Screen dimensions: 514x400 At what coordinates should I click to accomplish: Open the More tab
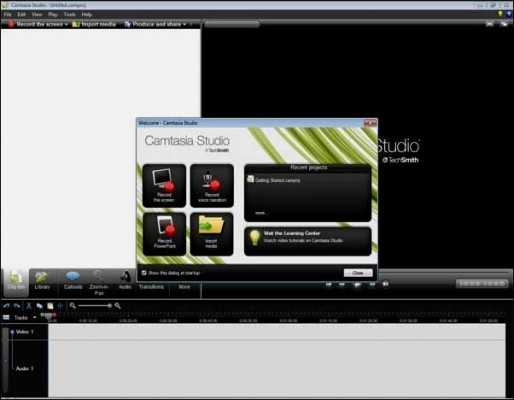coord(184,286)
